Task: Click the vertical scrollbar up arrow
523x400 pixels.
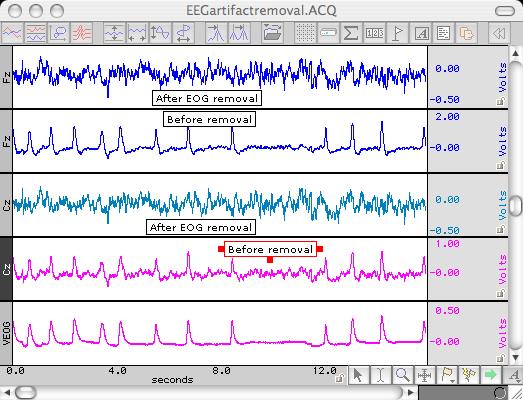Action: pyautogui.click(x=515, y=53)
